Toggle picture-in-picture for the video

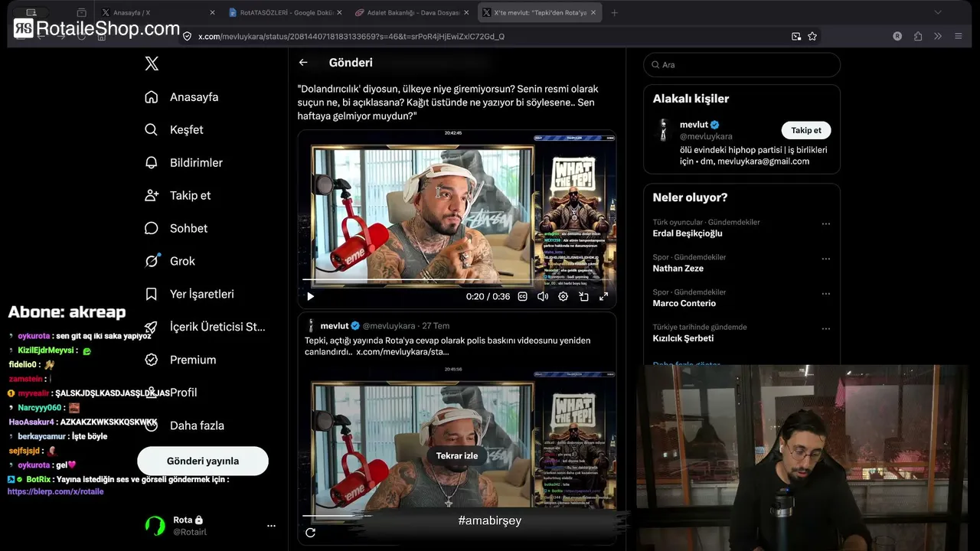click(583, 297)
